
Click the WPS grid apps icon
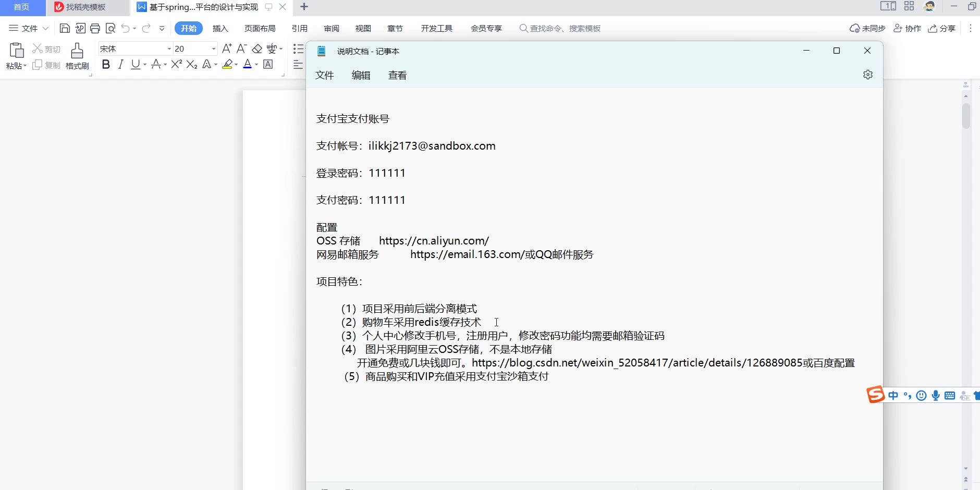[909, 6]
